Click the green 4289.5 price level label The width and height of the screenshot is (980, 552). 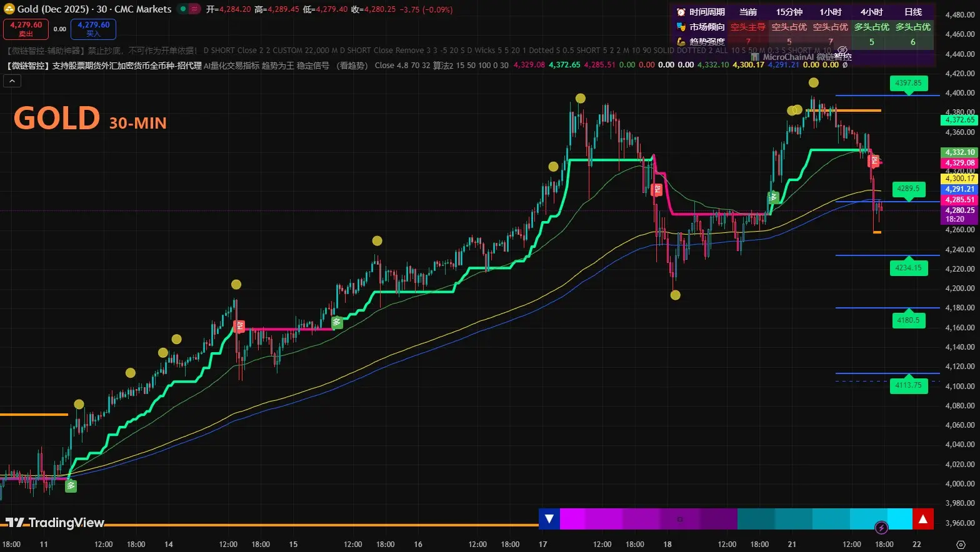(908, 189)
